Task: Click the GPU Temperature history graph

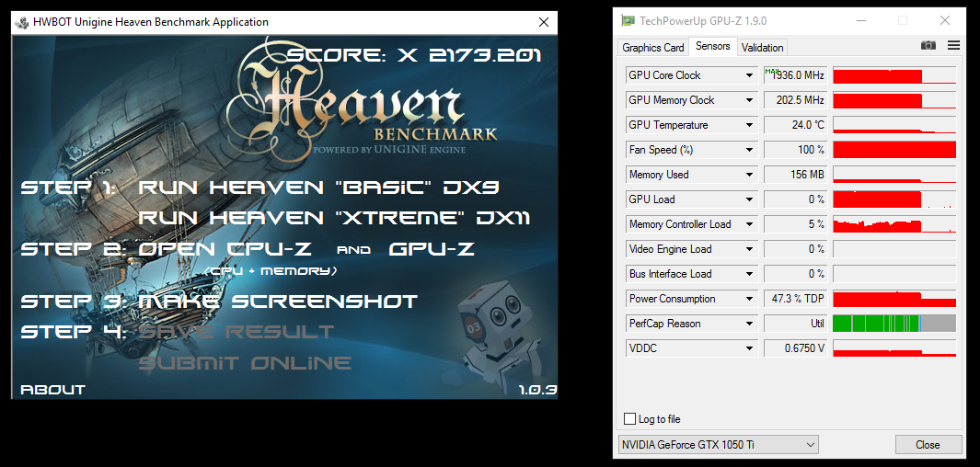Action: (894, 125)
